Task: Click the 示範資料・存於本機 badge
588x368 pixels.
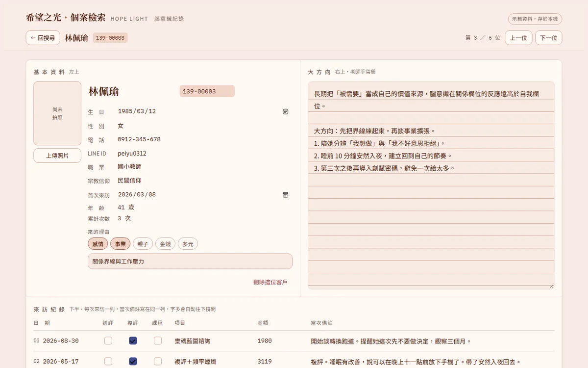Action: pyautogui.click(x=535, y=19)
